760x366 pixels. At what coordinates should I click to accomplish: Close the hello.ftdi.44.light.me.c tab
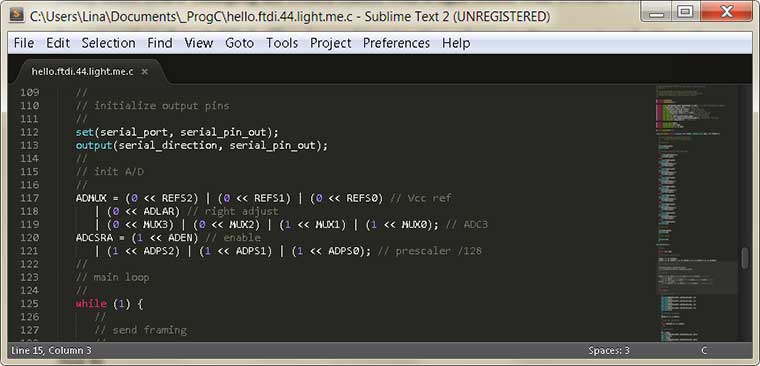144,72
